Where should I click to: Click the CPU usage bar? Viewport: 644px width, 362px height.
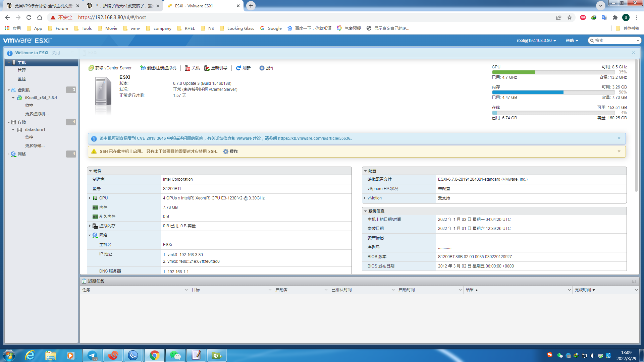point(553,72)
